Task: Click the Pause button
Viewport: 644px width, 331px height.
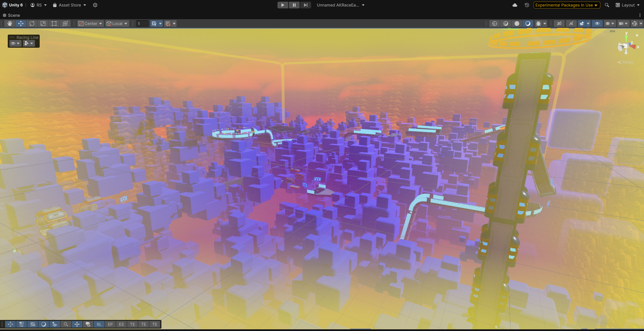Action: pos(294,5)
